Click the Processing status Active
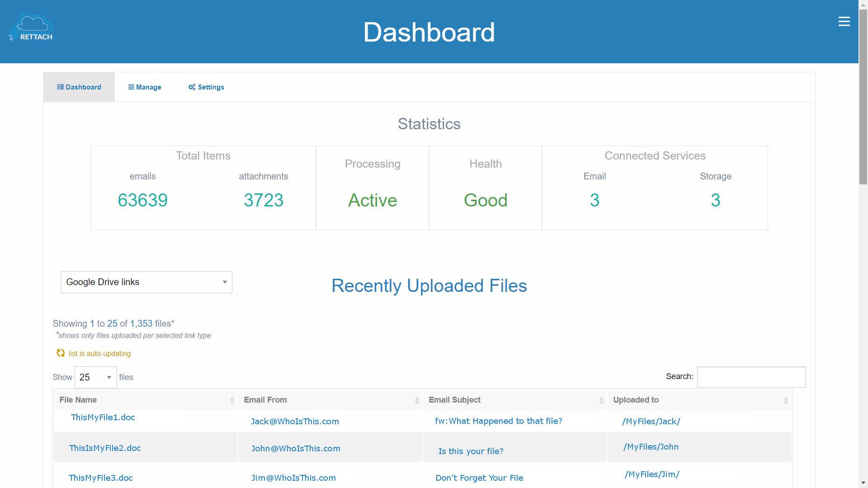Screen dimensions: 868x488 coord(373,200)
